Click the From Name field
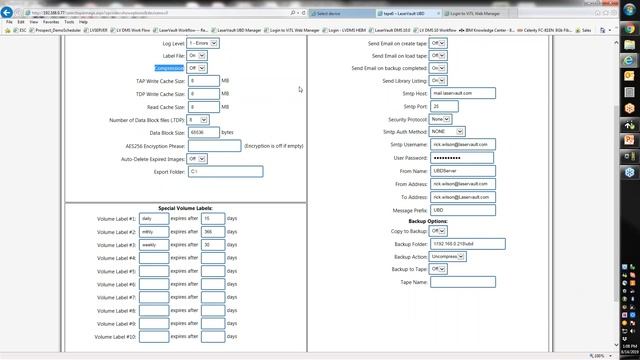This screenshot has height=360, width=640. pos(463,171)
